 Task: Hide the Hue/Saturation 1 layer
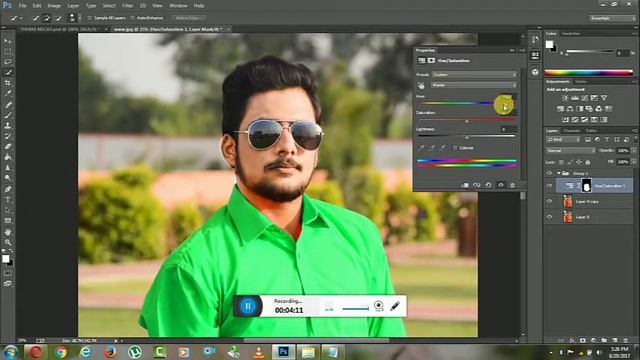tap(549, 186)
